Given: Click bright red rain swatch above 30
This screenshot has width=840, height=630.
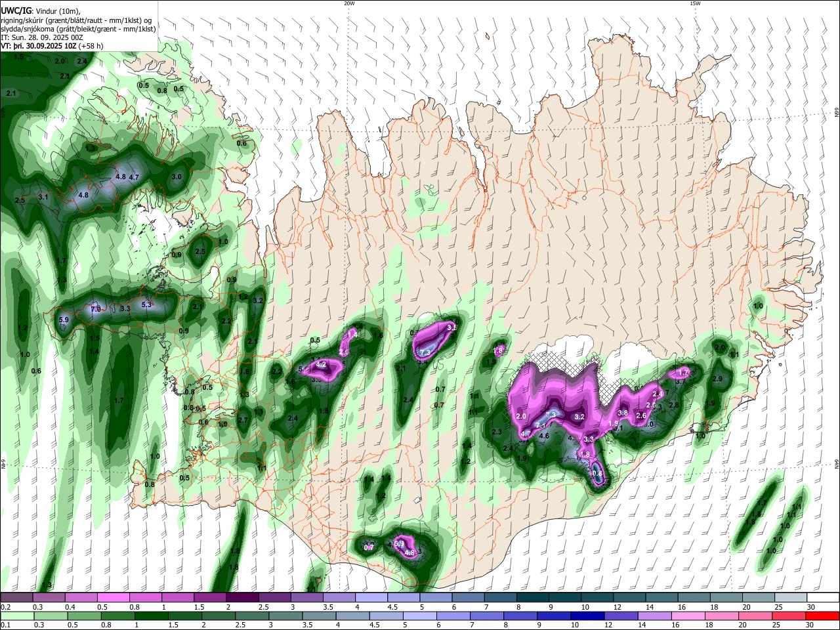Looking at the screenshot, I should [823, 616].
